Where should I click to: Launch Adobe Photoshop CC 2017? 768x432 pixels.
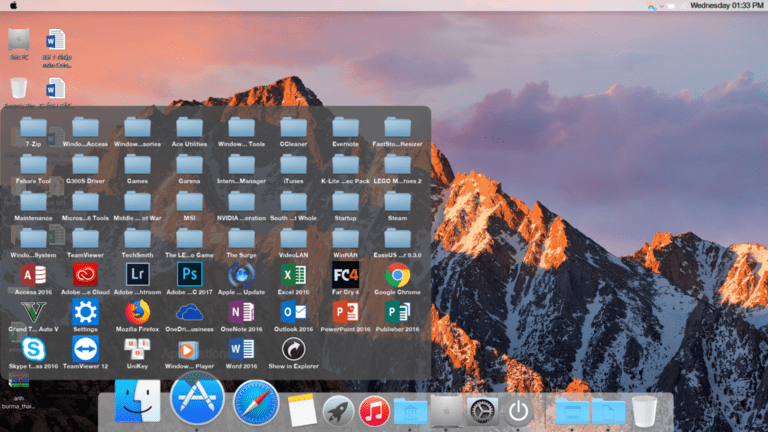[189, 275]
